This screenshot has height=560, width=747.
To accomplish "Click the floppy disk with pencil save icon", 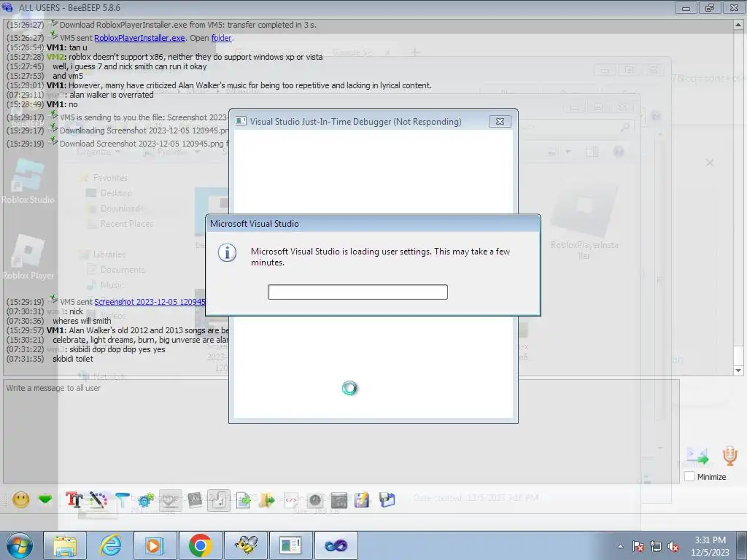I will pyautogui.click(x=362, y=499).
